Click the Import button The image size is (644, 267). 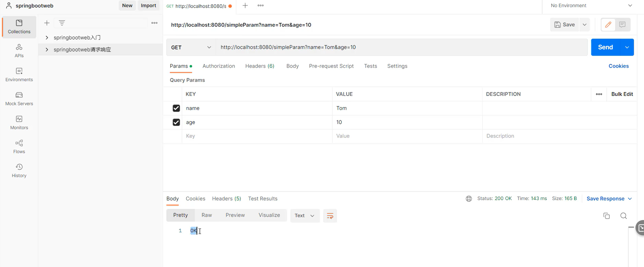[x=148, y=5]
